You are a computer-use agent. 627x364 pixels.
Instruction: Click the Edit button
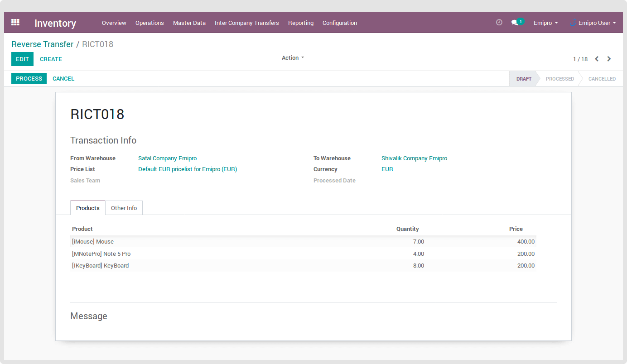(x=22, y=59)
